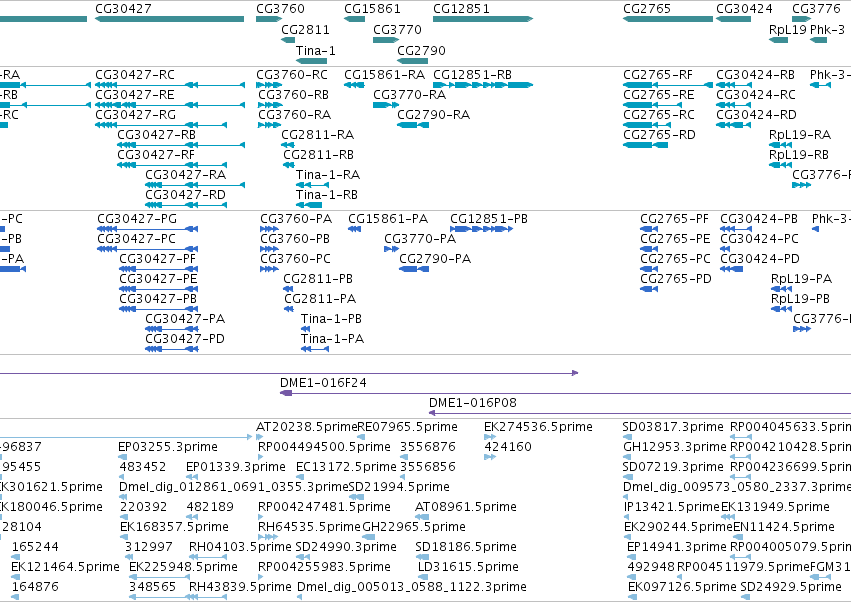The height and width of the screenshot is (602, 851).
Task: Click EST AT20238.5prime
Action: pos(307,426)
